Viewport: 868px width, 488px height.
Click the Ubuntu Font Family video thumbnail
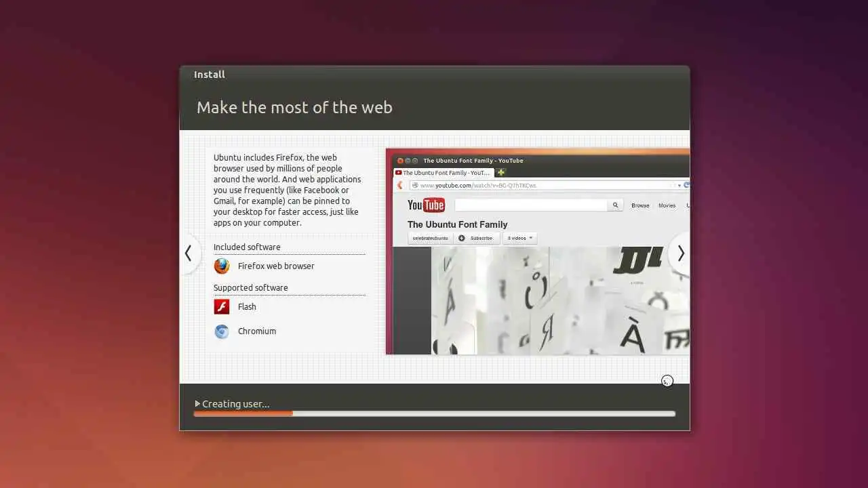(560, 300)
